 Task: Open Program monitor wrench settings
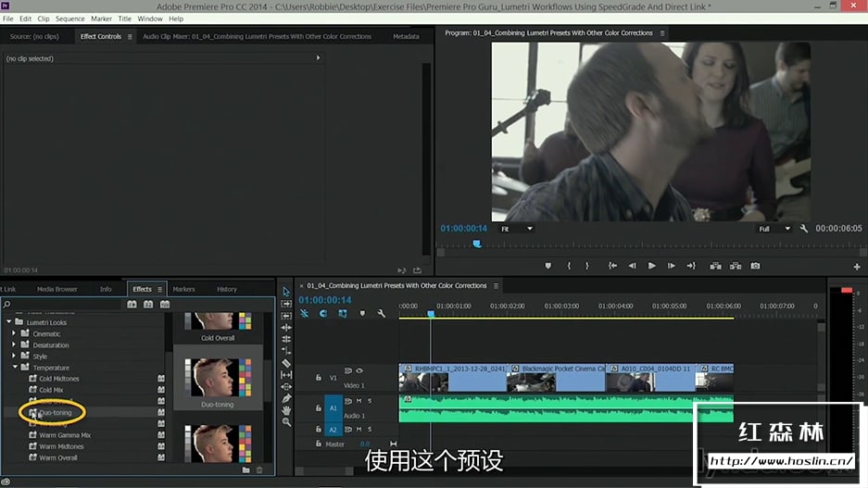804,229
